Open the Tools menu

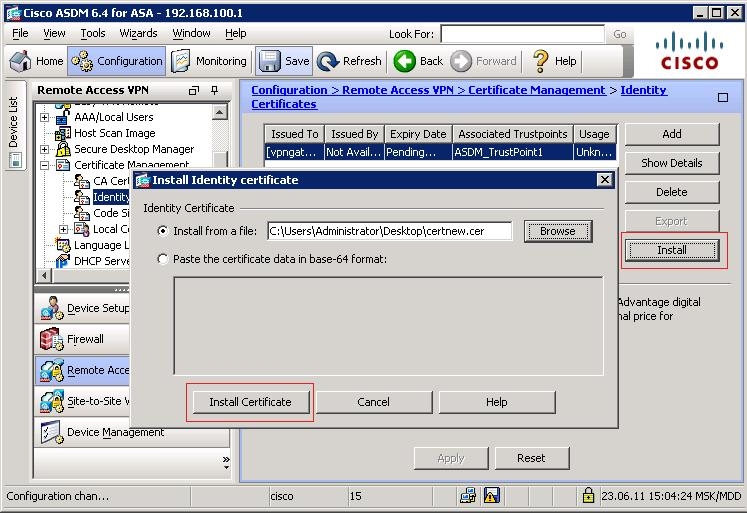93,33
